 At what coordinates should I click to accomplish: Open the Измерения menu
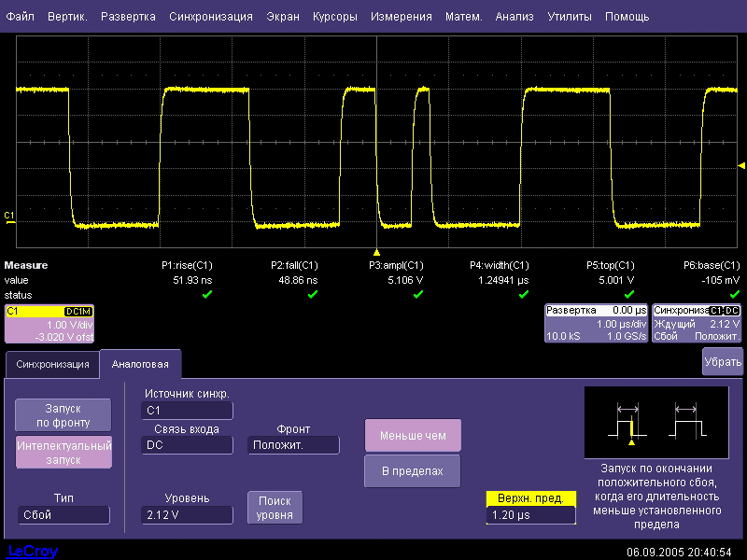(x=401, y=17)
